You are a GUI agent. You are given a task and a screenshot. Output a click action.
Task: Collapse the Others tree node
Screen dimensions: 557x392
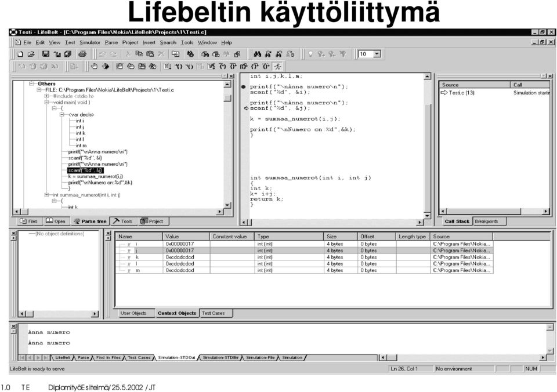point(31,84)
